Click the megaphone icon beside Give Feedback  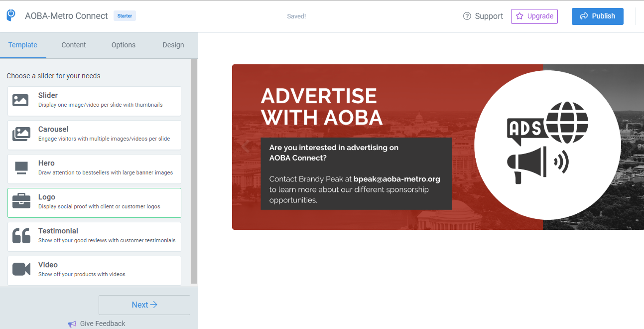73,324
